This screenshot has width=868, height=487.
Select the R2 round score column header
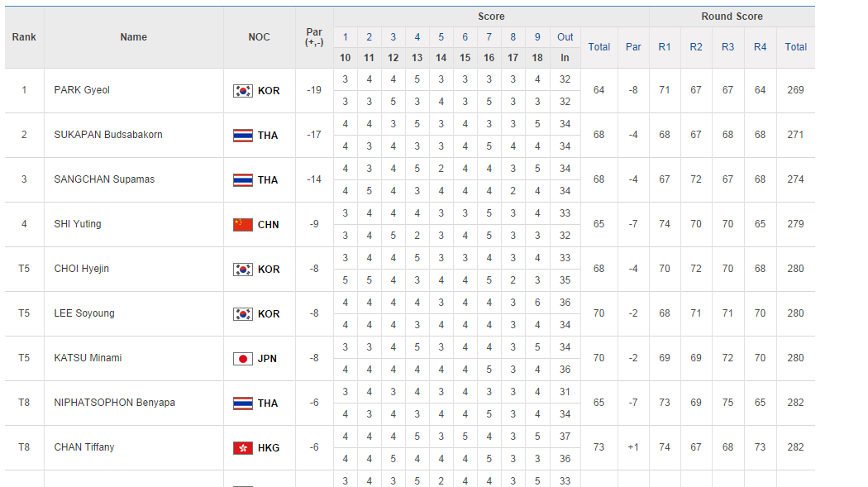click(696, 47)
